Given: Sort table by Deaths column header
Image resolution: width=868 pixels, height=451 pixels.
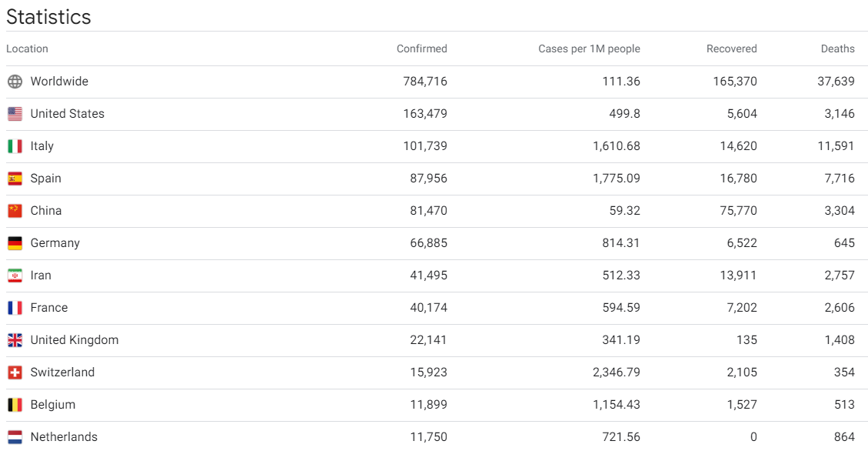Looking at the screenshot, I should coord(837,48).
